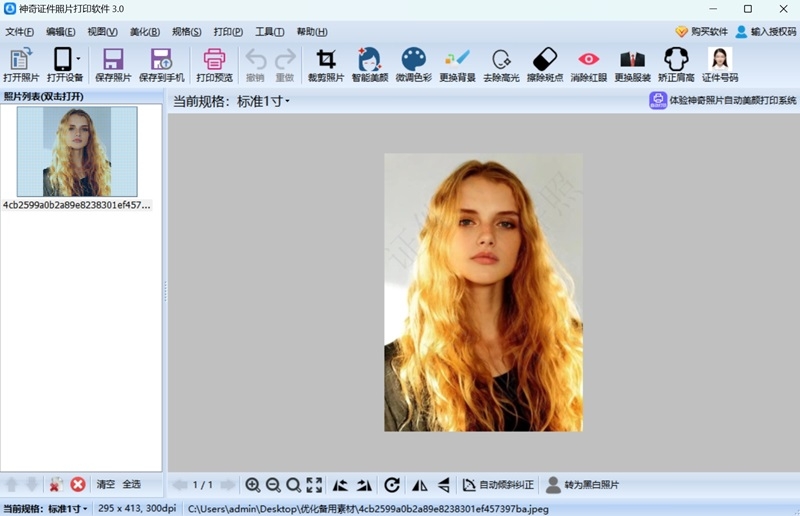This screenshot has height=516, width=800.
Task: Expand the 当前规格 标准1寸 dropdown above canvas
Action: [263, 101]
